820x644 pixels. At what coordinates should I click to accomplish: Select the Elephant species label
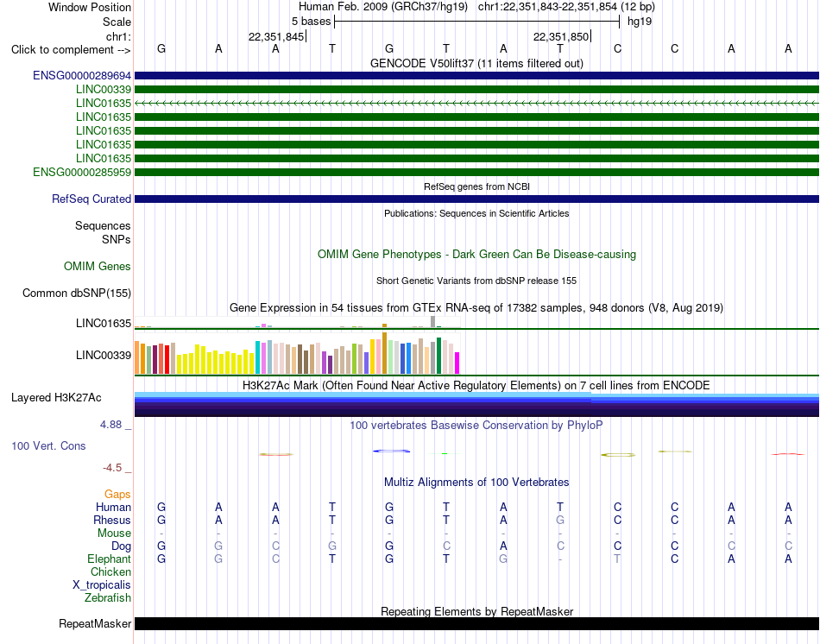tap(109, 559)
